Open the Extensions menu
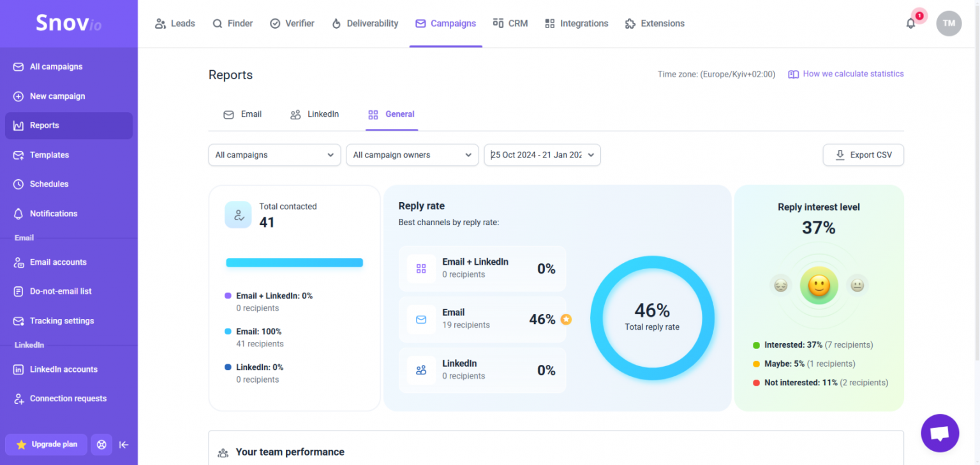 pos(655,24)
